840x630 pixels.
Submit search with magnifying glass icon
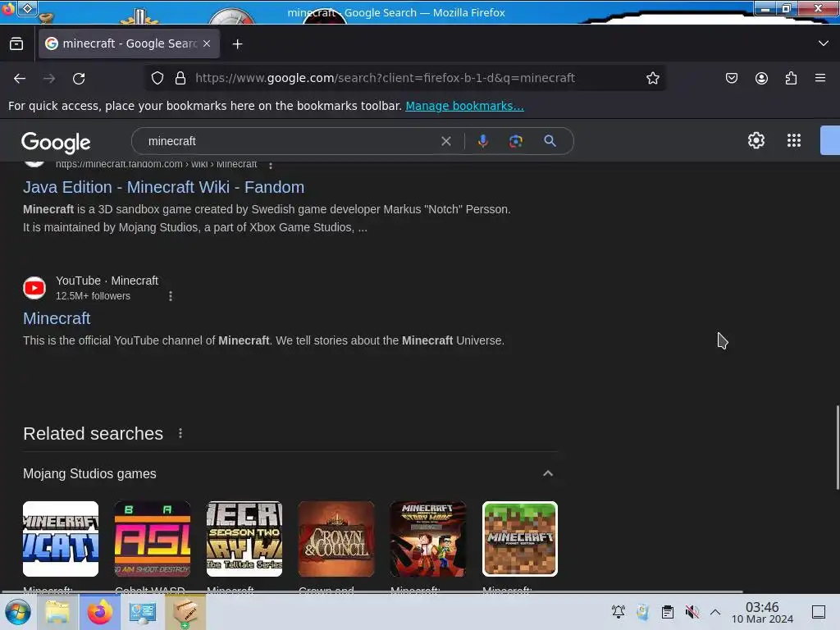[550, 141]
